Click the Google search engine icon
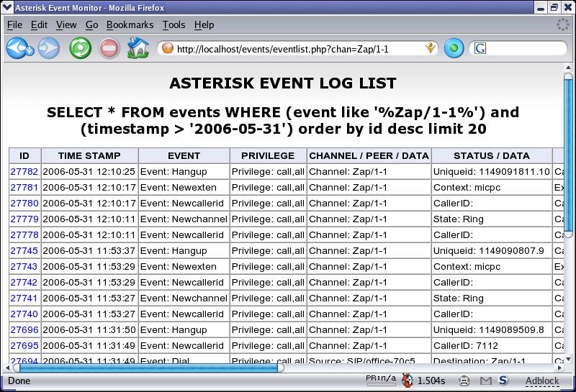 tap(480, 49)
